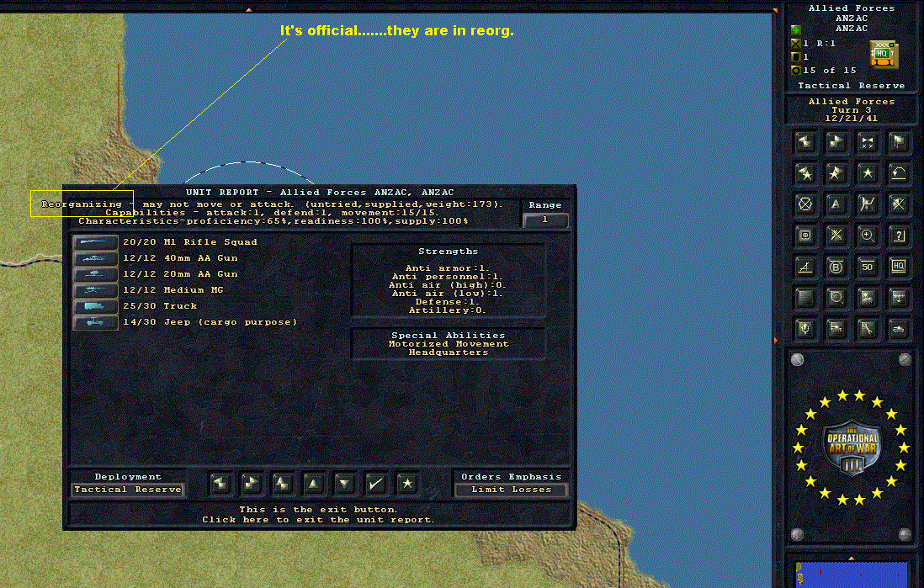Click the tank silhouette icon at grid end
This screenshot has width=924, height=588.
(899, 330)
